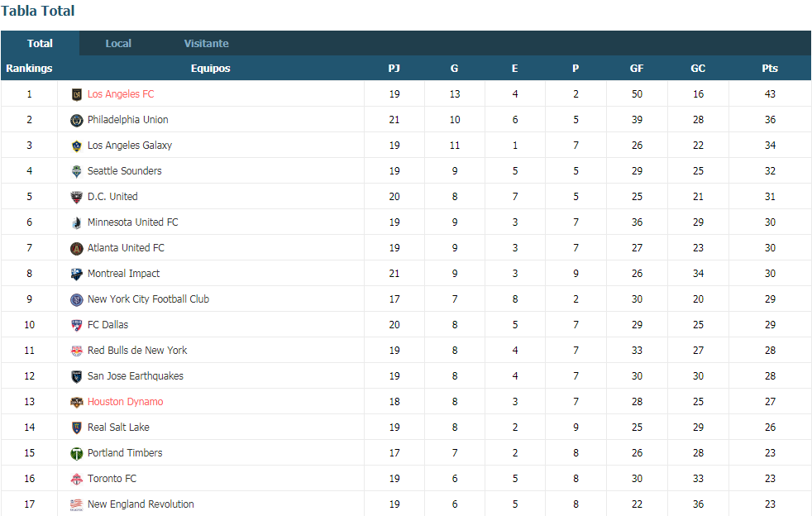Click the FC Dallas logo icon
The height and width of the screenshot is (516, 812).
point(77,325)
